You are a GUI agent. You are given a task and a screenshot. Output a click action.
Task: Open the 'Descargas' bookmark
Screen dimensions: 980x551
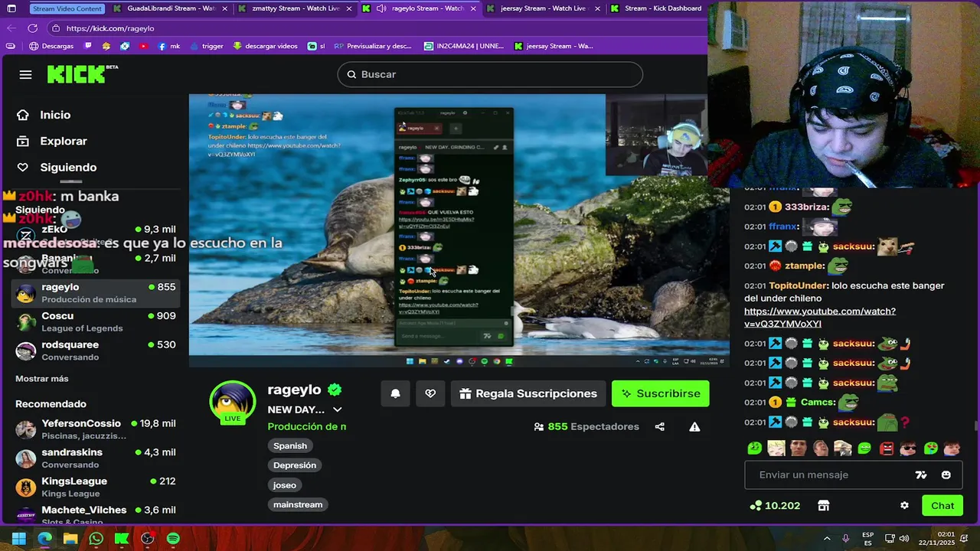pyautogui.click(x=51, y=46)
